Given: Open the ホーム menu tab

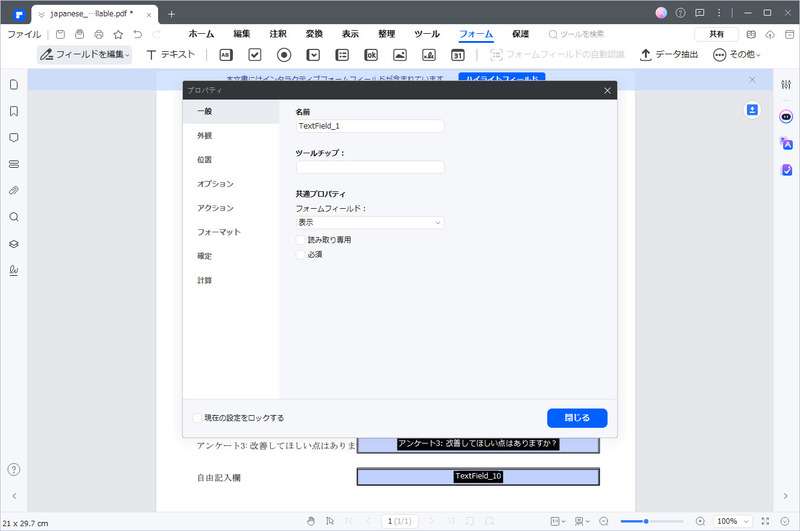Looking at the screenshot, I should pyautogui.click(x=201, y=34).
